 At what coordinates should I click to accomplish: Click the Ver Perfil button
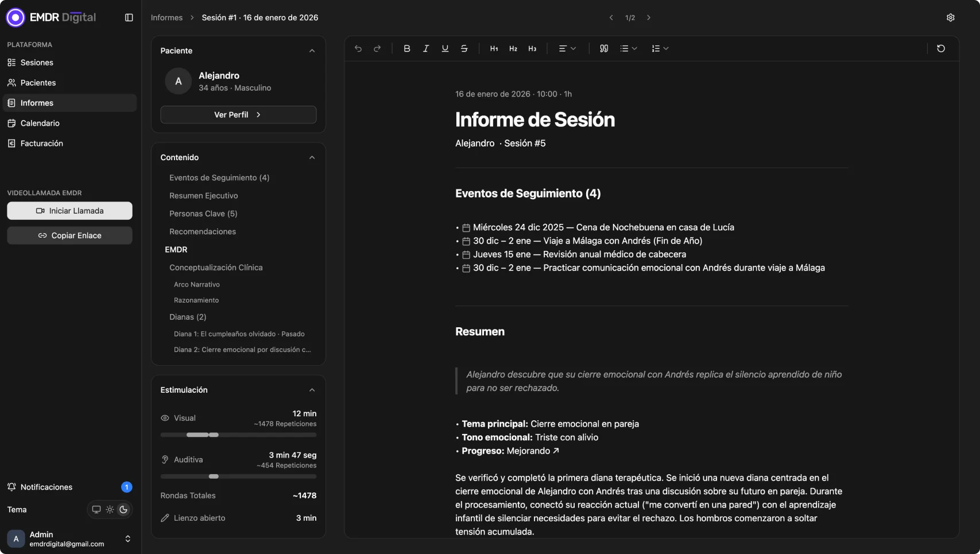238,114
